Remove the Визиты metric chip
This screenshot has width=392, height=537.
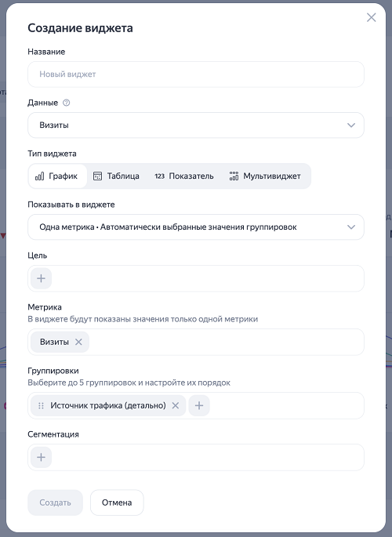click(x=78, y=342)
